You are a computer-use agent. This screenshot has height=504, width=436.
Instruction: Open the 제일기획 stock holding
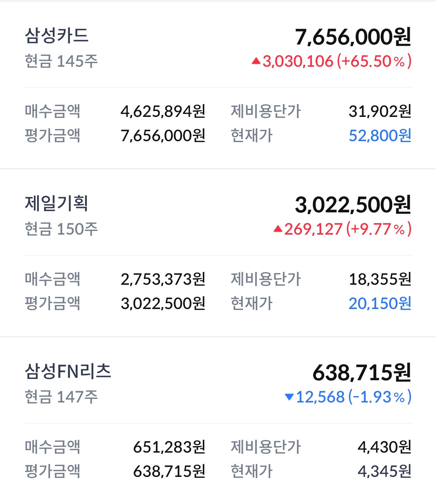pos(57,203)
